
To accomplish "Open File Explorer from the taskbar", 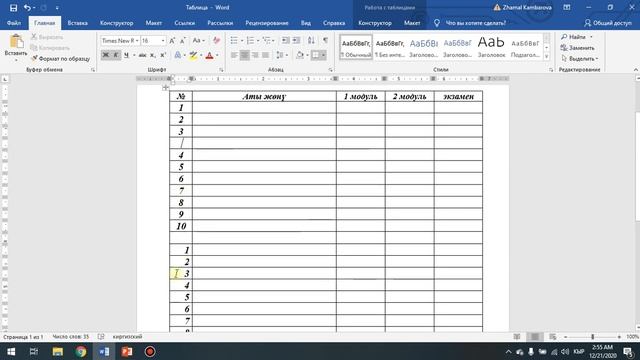I will pyautogui.click(x=58, y=351).
